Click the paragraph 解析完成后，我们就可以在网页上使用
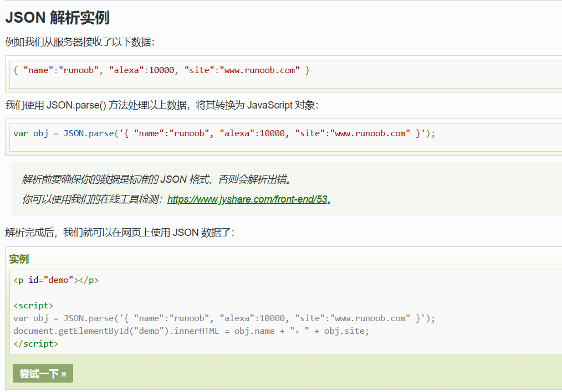 click(x=120, y=233)
